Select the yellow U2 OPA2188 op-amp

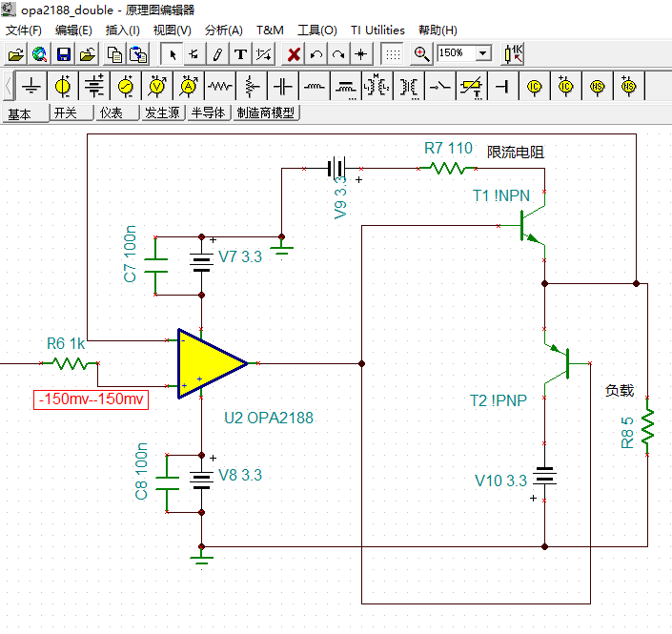click(x=210, y=363)
